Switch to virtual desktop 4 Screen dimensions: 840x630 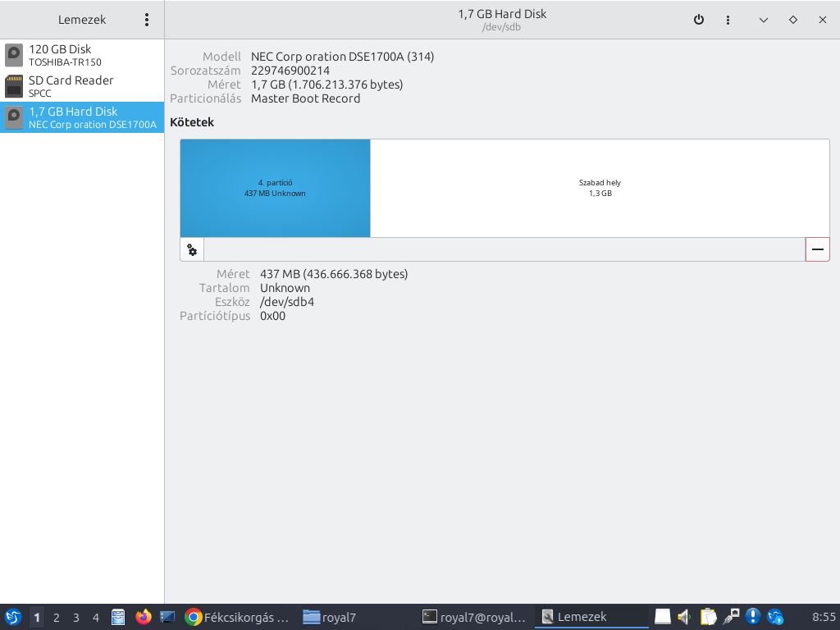click(x=96, y=618)
